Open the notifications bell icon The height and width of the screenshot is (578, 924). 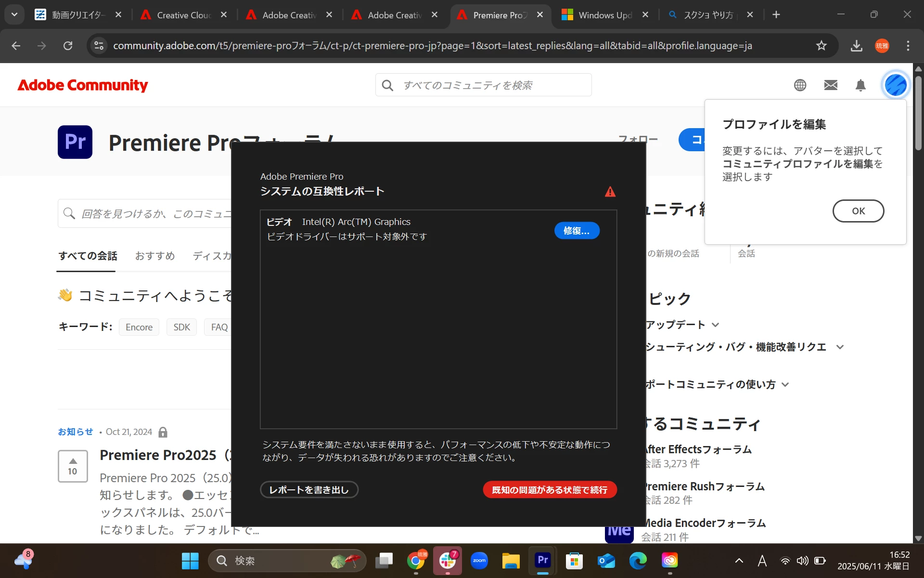click(860, 85)
